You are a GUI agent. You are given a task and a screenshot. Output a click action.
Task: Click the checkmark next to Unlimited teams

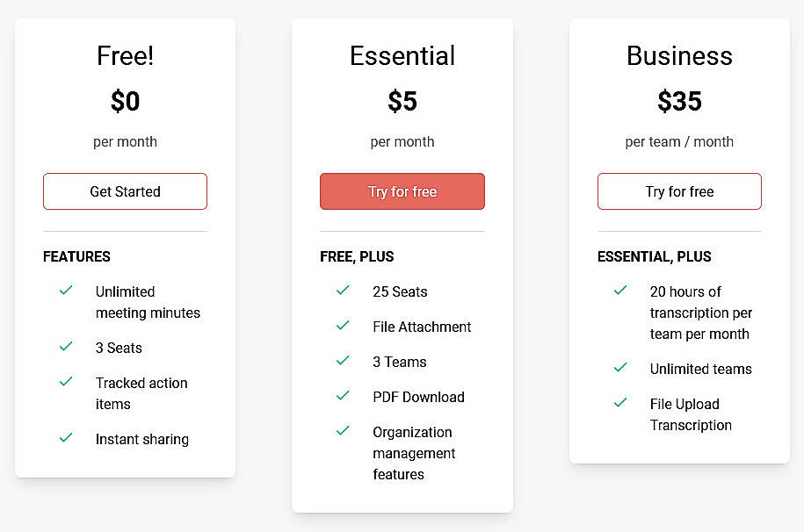620,369
